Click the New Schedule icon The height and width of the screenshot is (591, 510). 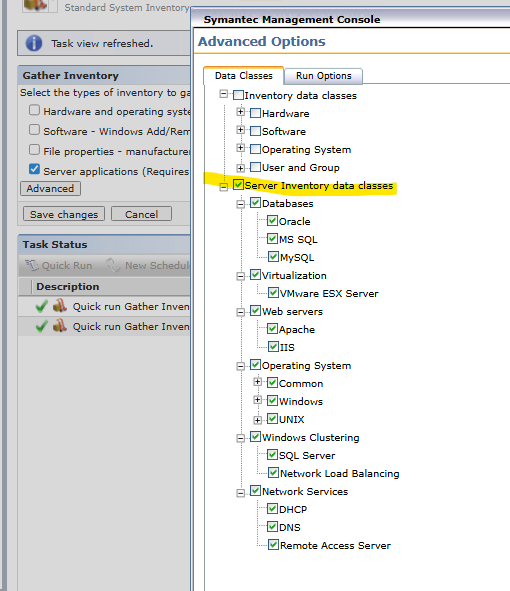click(x=113, y=265)
